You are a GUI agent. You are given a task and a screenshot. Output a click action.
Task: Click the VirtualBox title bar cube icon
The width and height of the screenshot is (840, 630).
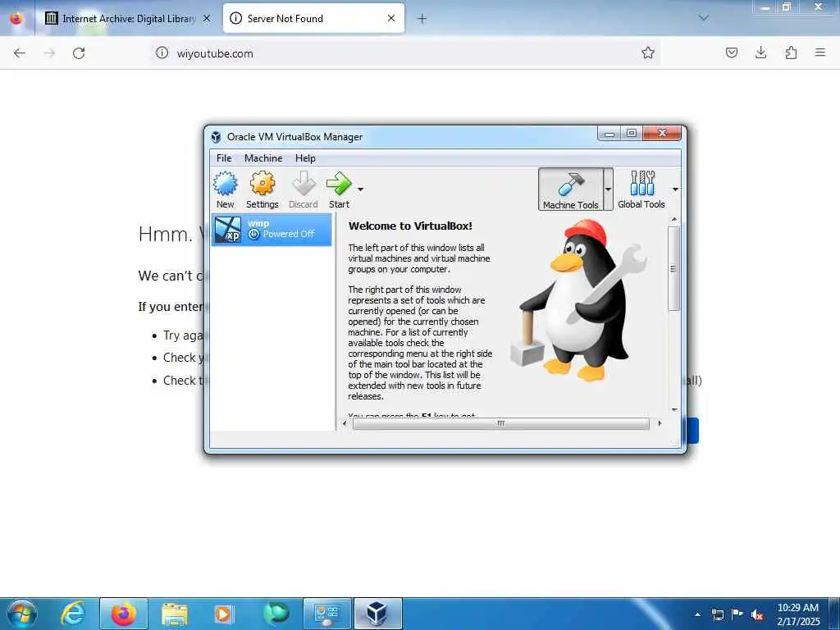(x=216, y=137)
